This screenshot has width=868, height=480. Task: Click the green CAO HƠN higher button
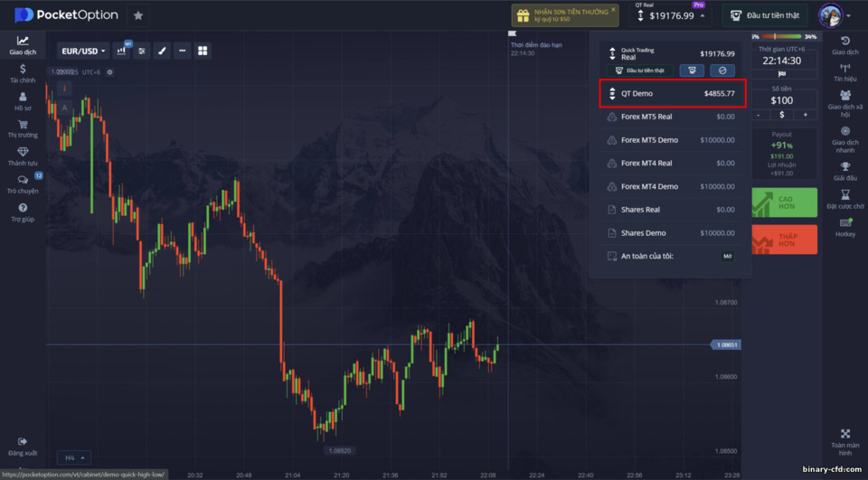click(x=785, y=202)
